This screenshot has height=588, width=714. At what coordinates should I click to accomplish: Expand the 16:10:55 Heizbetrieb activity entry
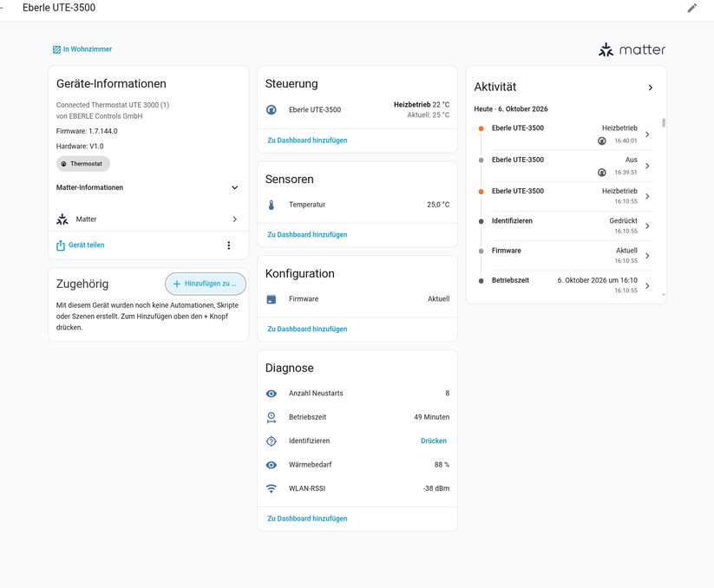tap(647, 197)
